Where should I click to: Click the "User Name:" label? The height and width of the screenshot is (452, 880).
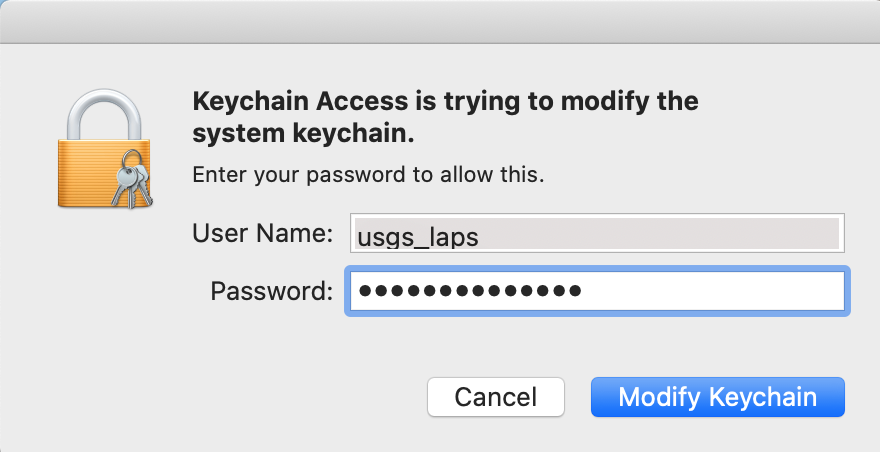coord(263,233)
